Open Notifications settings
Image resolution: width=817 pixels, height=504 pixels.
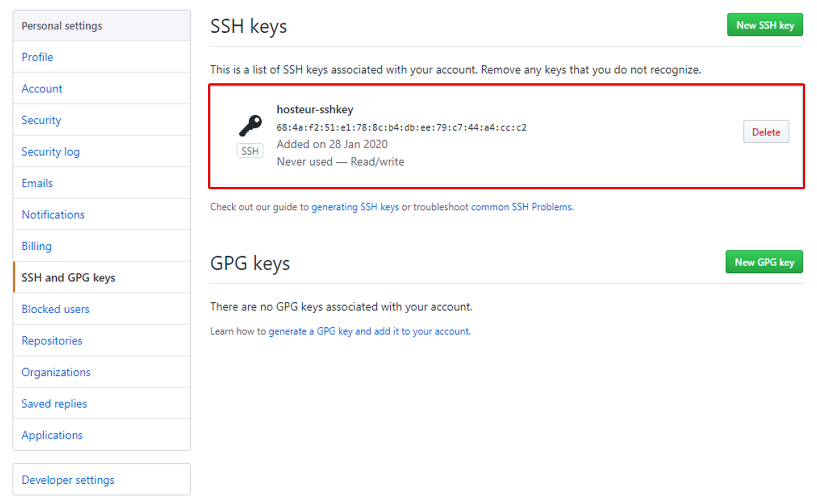pos(53,215)
